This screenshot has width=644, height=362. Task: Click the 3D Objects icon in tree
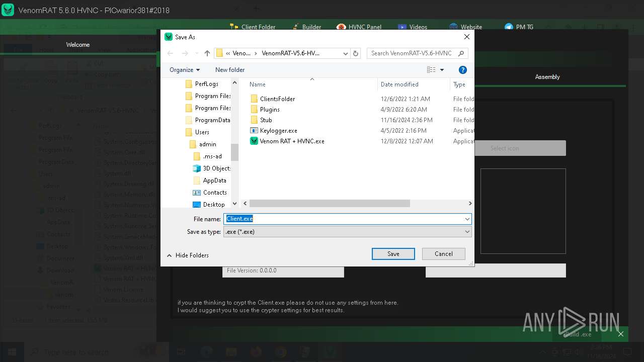coord(197,168)
